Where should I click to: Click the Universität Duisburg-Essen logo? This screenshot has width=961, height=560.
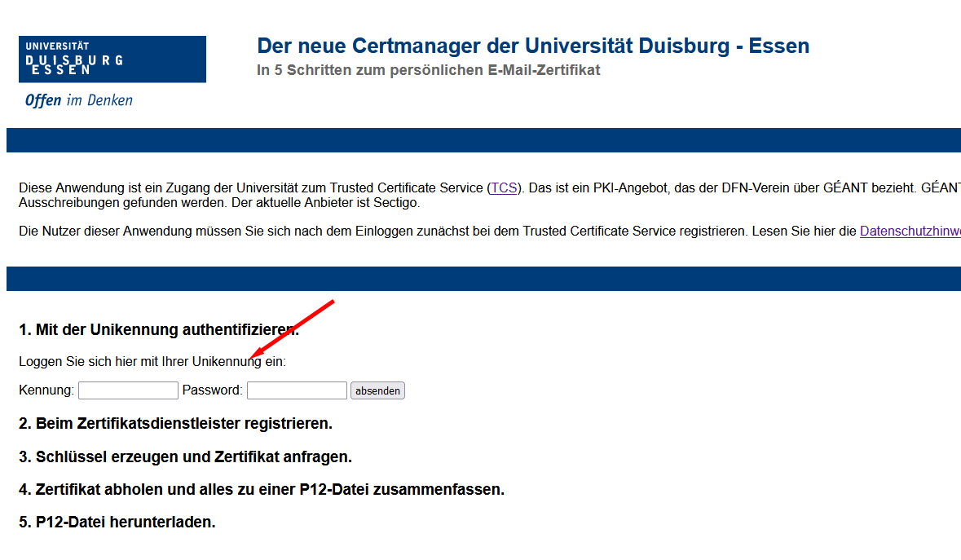pos(112,59)
